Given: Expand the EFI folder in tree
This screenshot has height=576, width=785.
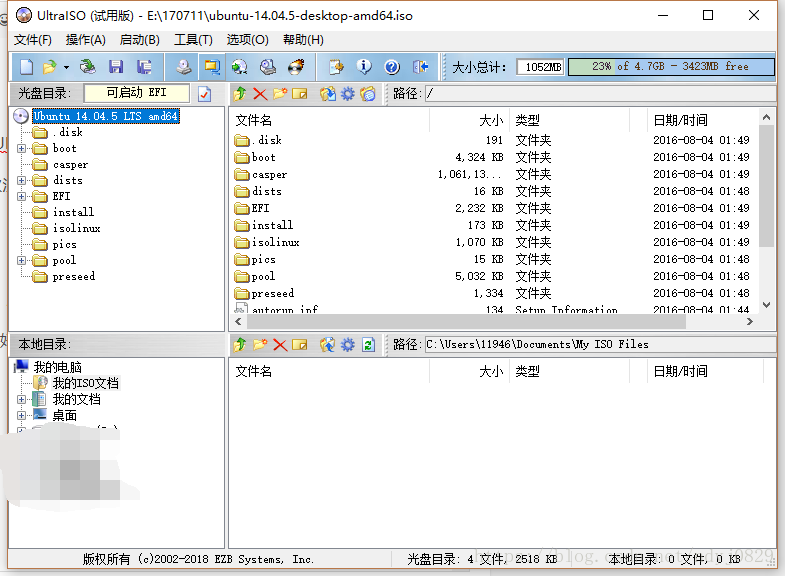Looking at the screenshot, I should click(21, 196).
